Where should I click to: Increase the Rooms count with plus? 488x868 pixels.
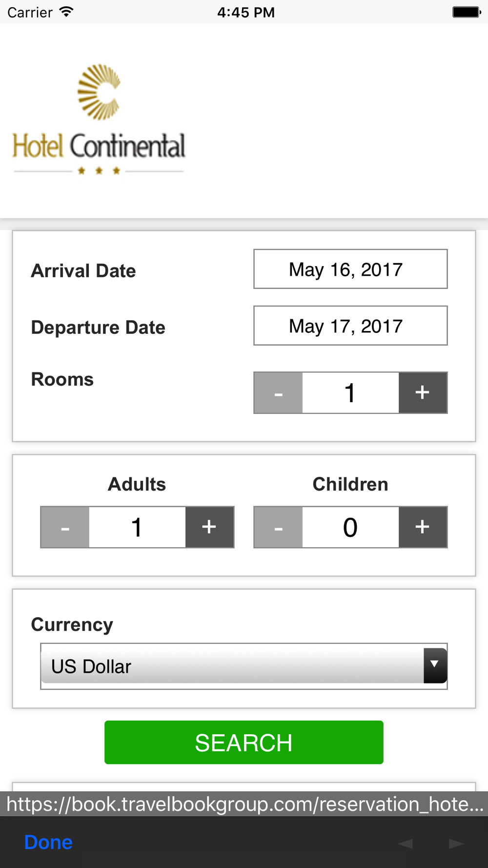coord(423,393)
